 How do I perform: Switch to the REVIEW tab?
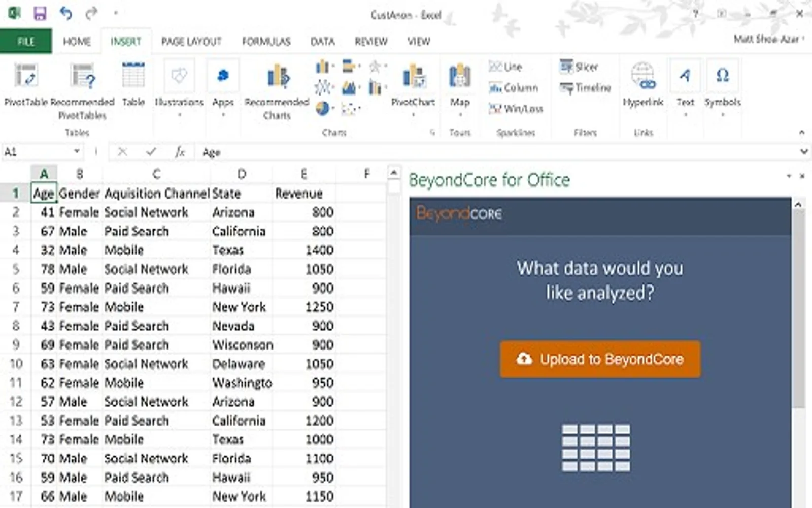pyautogui.click(x=371, y=41)
